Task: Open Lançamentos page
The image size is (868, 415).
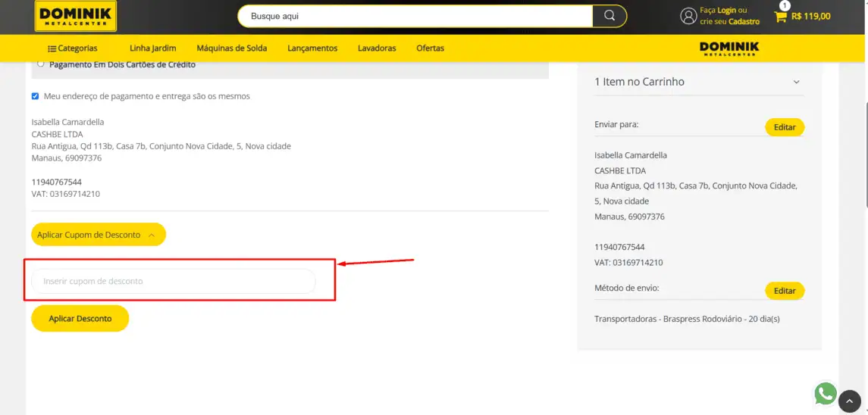Action: [x=312, y=48]
